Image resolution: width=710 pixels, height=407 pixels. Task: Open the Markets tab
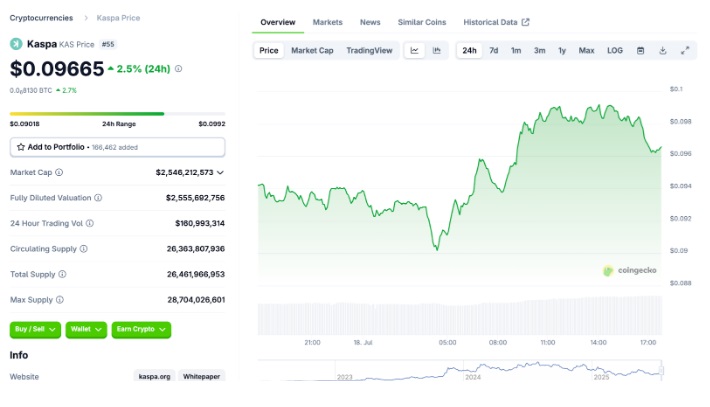point(327,22)
